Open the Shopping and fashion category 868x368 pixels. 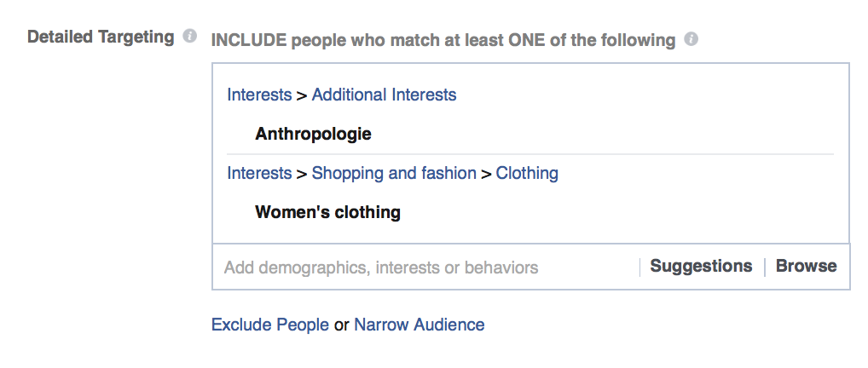(x=394, y=173)
